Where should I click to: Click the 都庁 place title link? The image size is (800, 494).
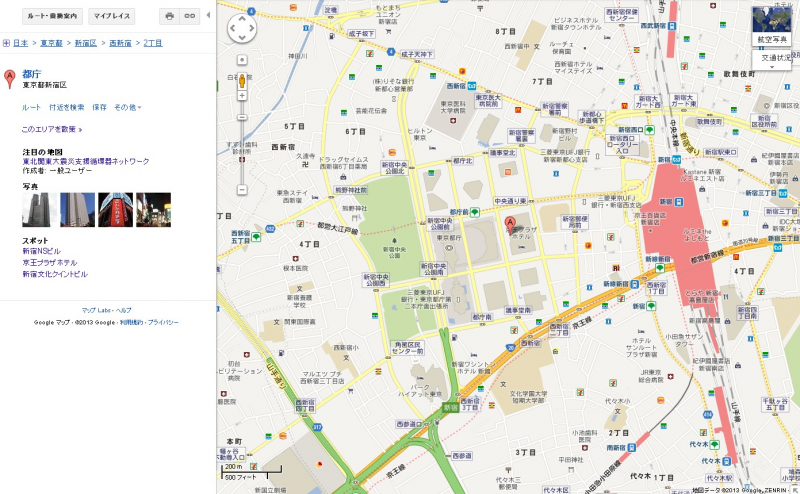31,73
